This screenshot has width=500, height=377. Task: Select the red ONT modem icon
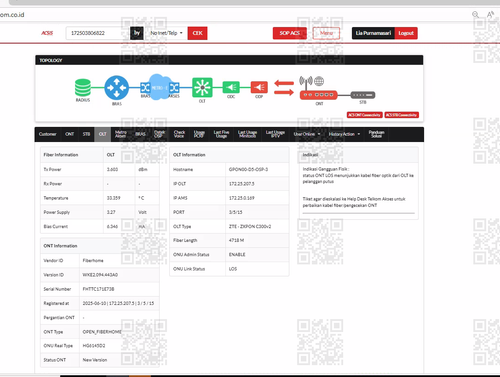coord(319,95)
